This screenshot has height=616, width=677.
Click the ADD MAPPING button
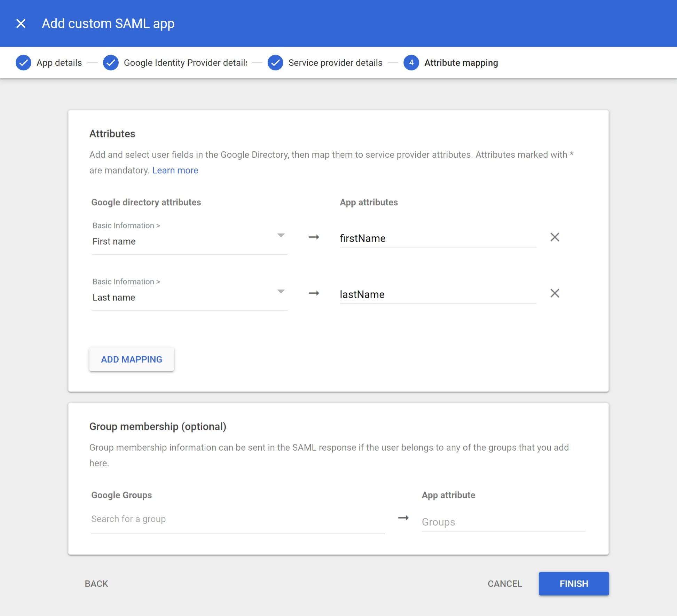pos(132,359)
